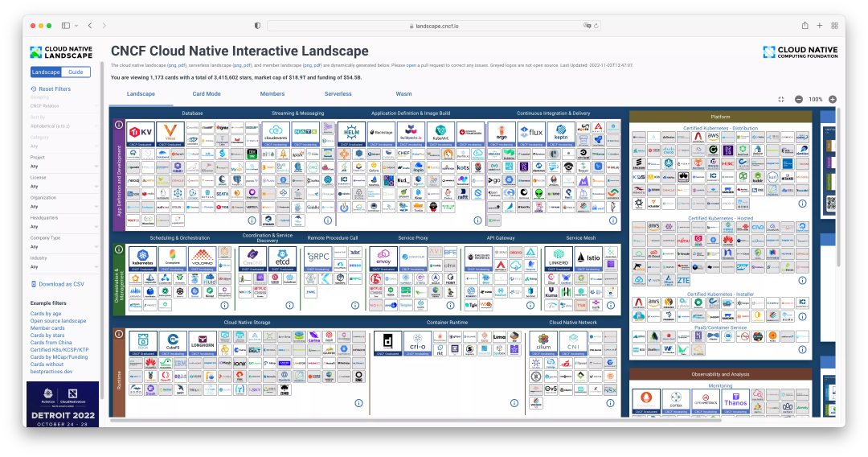Image resolution: width=868 pixels, height=457 pixels.
Task: Select the CloudEvents card
Action: [x=275, y=134]
